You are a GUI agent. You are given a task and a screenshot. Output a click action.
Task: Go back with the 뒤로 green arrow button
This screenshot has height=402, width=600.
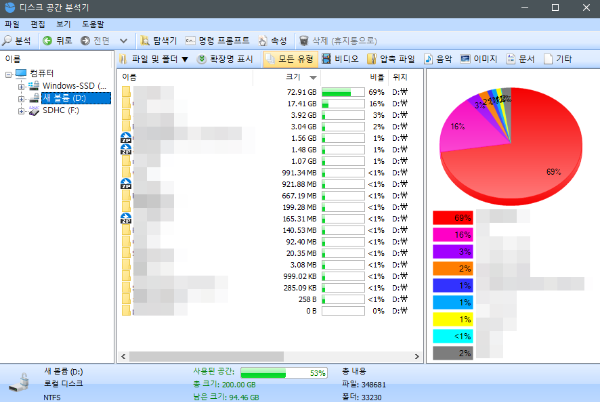click(57, 41)
